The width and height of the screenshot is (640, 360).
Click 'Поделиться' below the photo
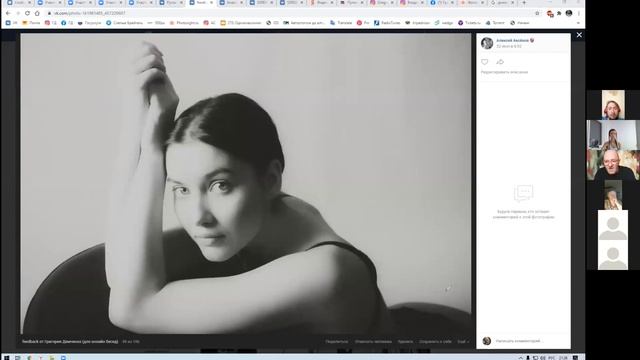point(337,342)
